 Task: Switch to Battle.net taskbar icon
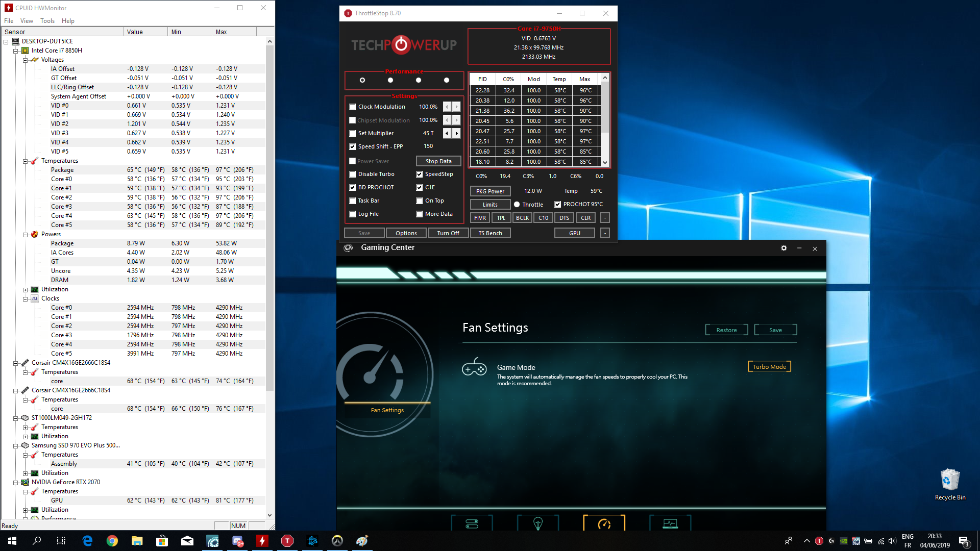coord(312,541)
